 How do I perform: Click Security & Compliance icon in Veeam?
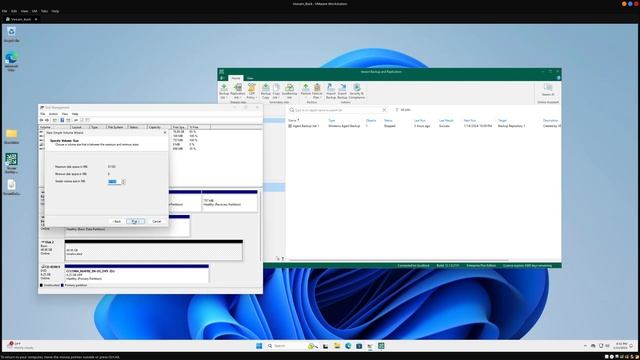357,91
